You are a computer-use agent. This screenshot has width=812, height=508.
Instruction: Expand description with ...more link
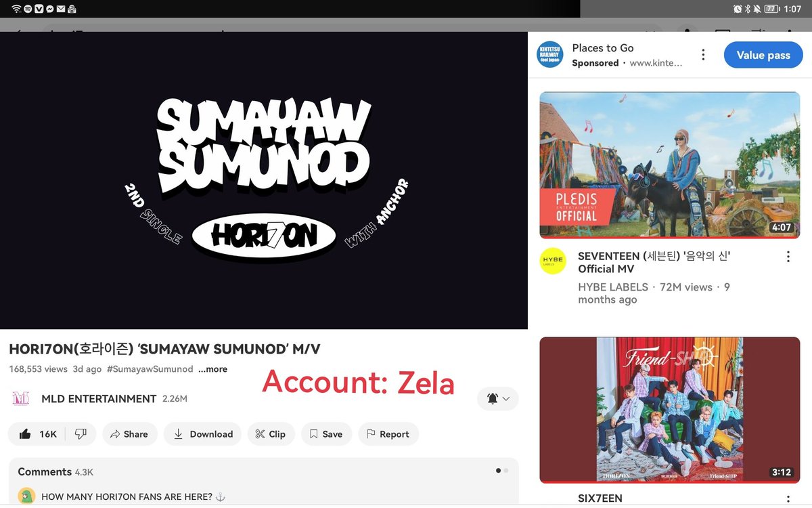pyautogui.click(x=212, y=369)
